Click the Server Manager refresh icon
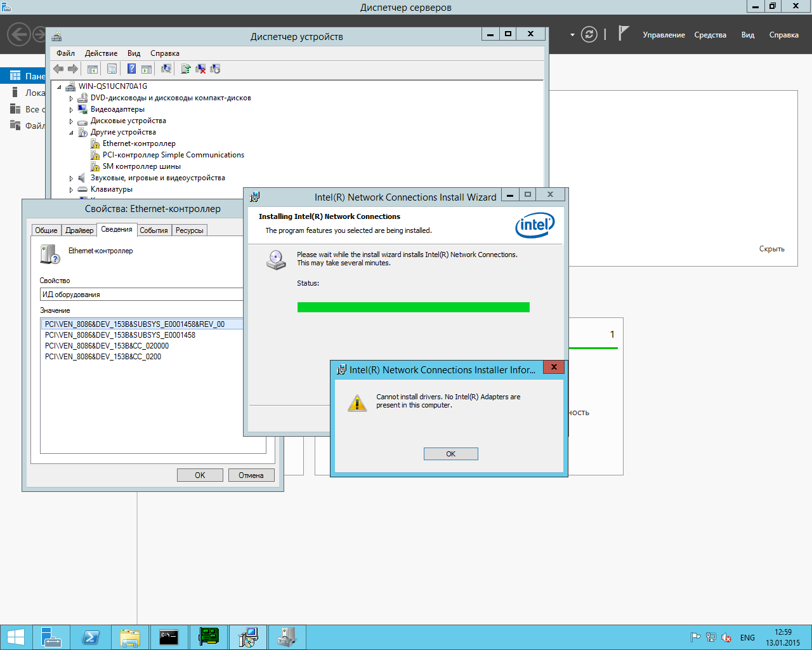This screenshot has height=650, width=812. coord(589,35)
